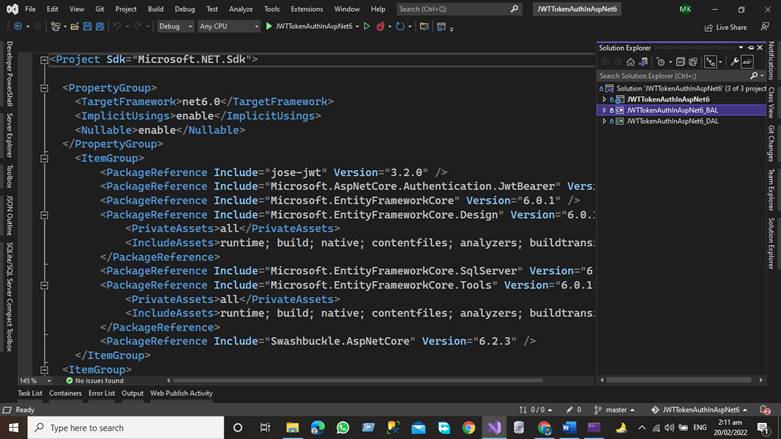
Task: Click Start Without Debugging outline play icon
Action: point(367,26)
